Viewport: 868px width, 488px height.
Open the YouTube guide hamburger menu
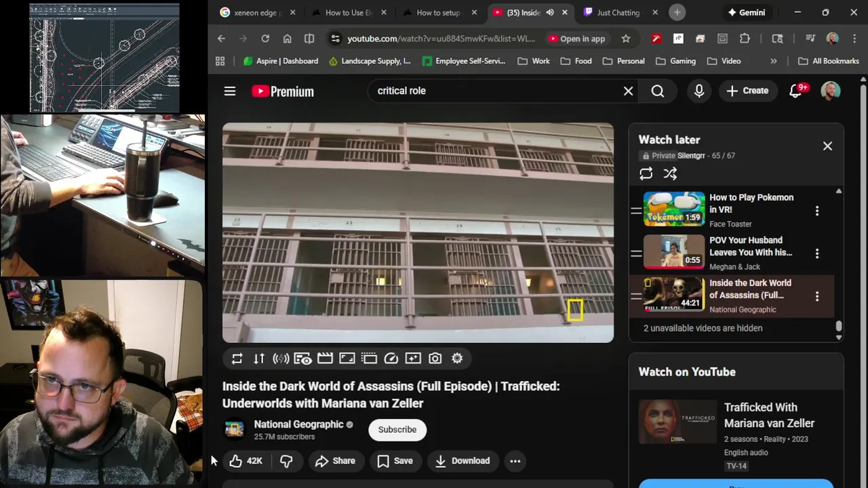tap(230, 91)
